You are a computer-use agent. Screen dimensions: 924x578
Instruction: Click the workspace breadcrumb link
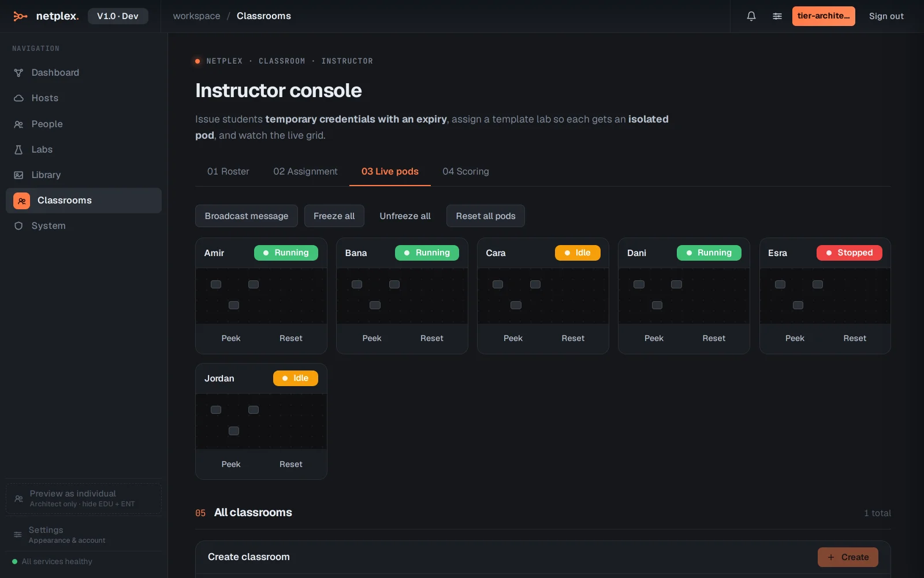point(196,16)
